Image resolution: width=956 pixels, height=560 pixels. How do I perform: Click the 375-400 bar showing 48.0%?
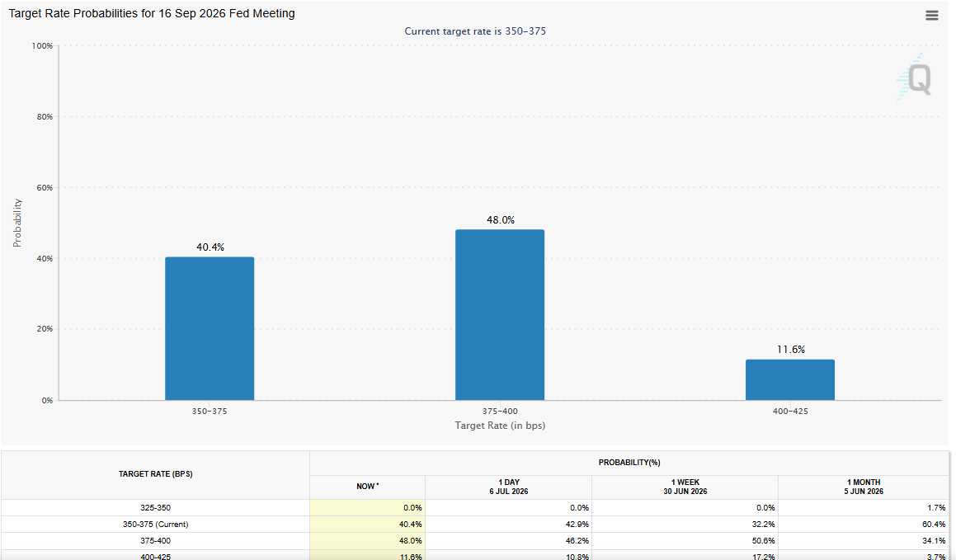click(500, 315)
